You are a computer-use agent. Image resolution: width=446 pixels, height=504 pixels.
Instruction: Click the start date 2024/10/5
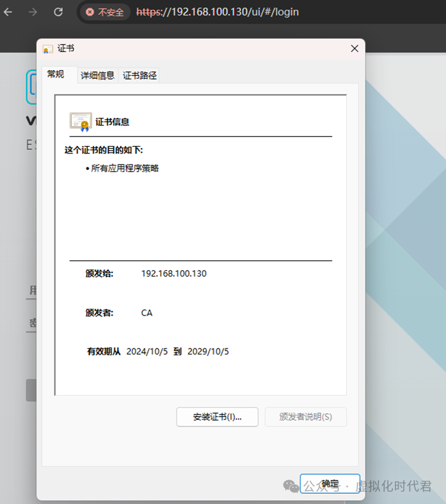pos(147,351)
